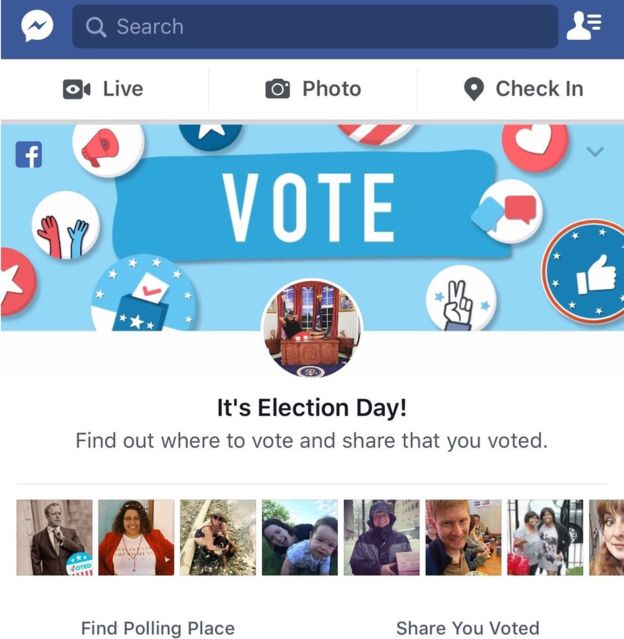Tap the megaphone badge on the banner
Image resolution: width=624 pixels, height=639 pixels.
[108, 149]
